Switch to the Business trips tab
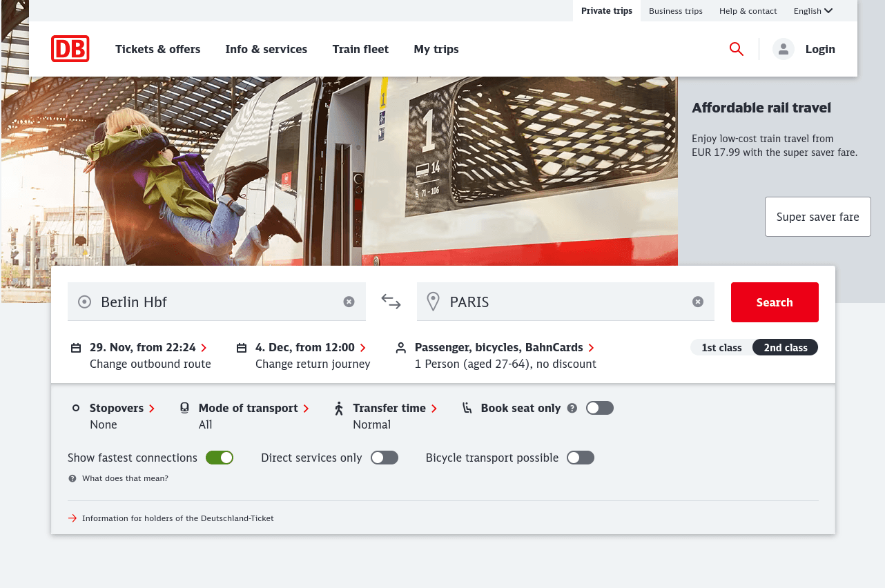Image resolution: width=885 pixels, height=588 pixels. [x=675, y=10]
